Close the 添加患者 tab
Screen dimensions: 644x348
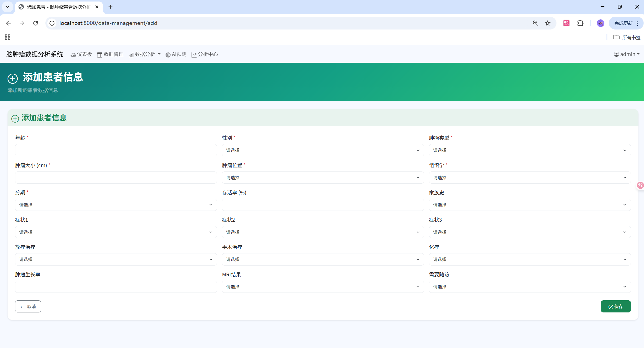point(97,7)
